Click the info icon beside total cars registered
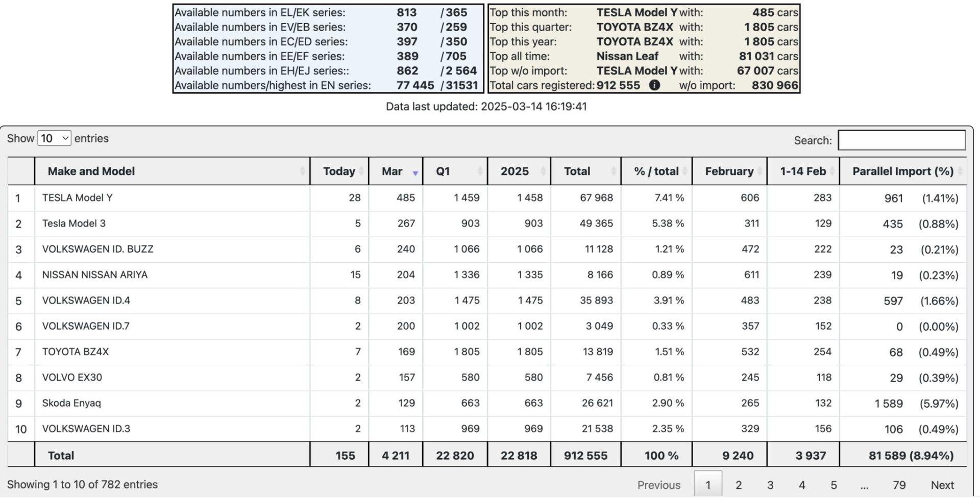The width and height of the screenshot is (980, 498). 654,85
